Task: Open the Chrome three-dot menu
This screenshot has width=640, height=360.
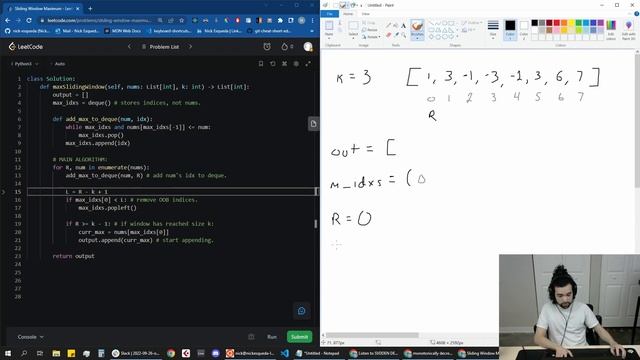Action: click(313, 20)
